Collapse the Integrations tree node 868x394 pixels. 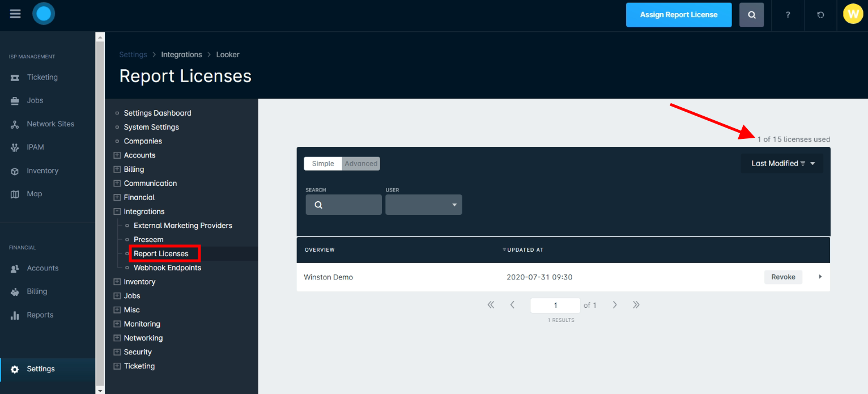pyautogui.click(x=117, y=211)
